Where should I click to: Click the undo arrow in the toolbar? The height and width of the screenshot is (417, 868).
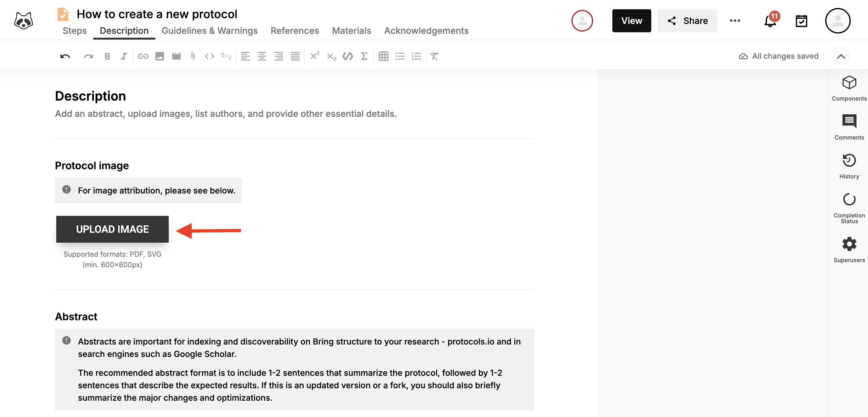click(x=65, y=56)
